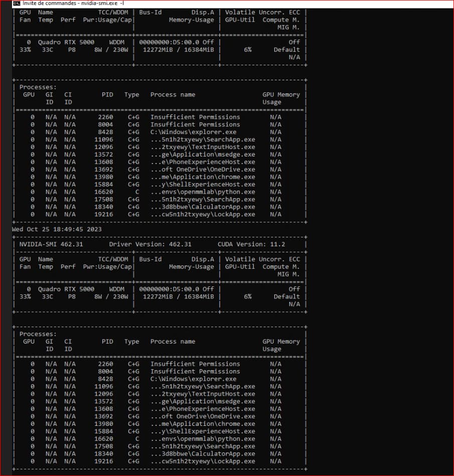Click chrome.exe entry in the first process table

pos(202,177)
